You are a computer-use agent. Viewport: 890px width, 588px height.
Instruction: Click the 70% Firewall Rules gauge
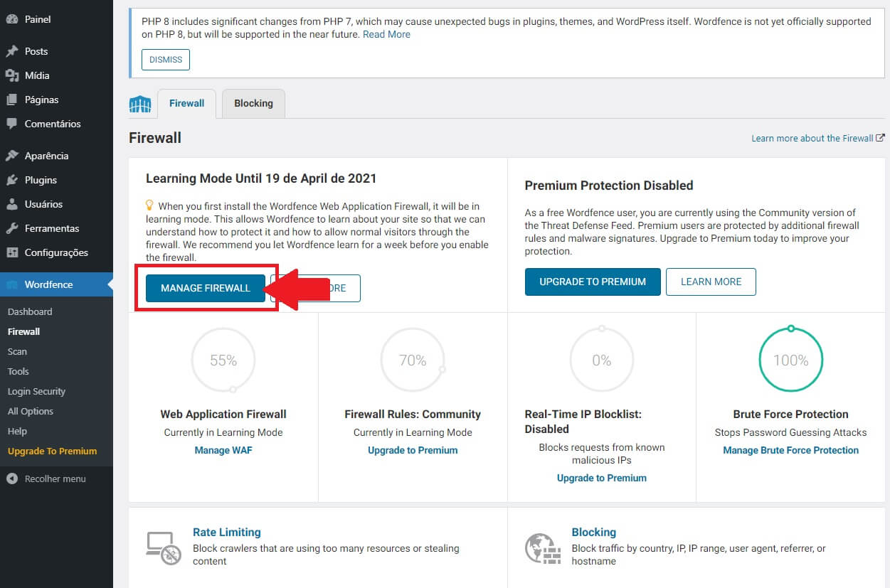click(x=413, y=360)
